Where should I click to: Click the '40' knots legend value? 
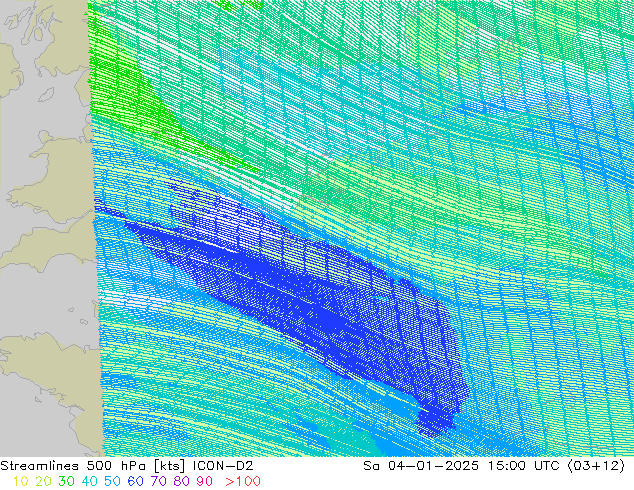(x=89, y=481)
